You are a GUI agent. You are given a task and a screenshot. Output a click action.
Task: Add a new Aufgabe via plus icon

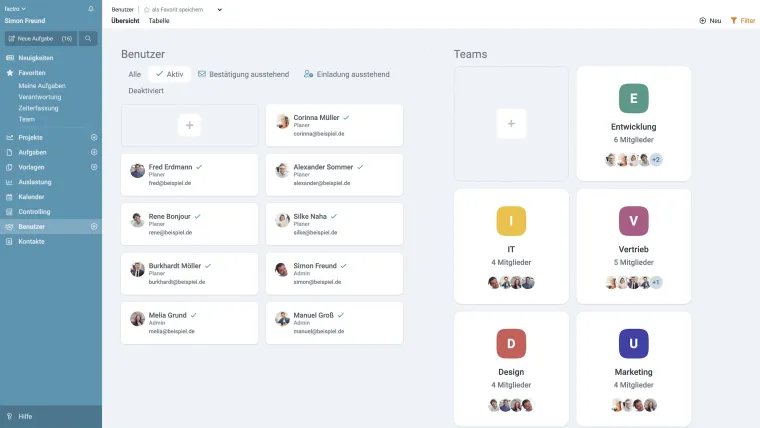pyautogui.click(x=94, y=152)
